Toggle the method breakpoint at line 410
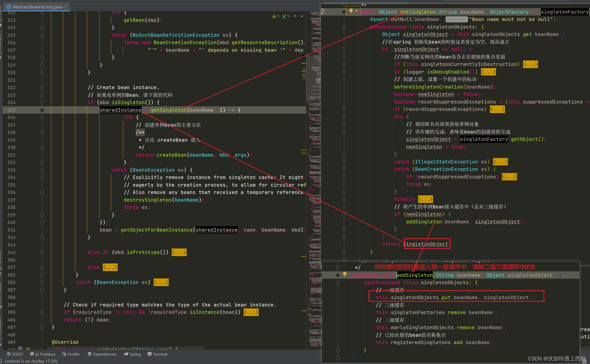Screen dimensions: 590x364 20,348
